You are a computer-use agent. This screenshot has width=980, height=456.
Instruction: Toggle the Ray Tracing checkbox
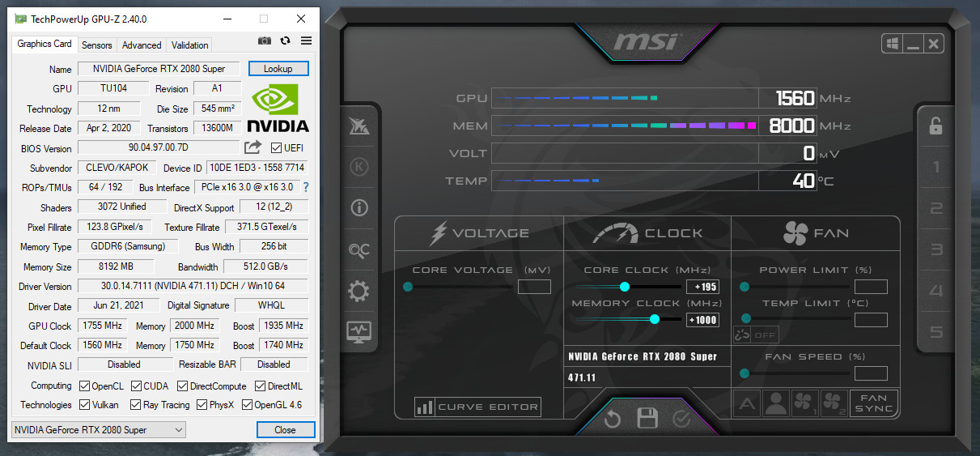[136, 405]
